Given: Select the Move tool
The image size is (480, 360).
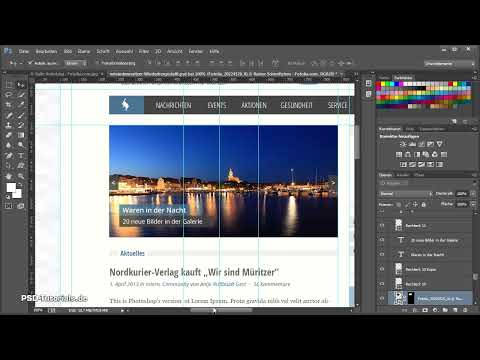Looking at the screenshot, I should click(x=21, y=85).
